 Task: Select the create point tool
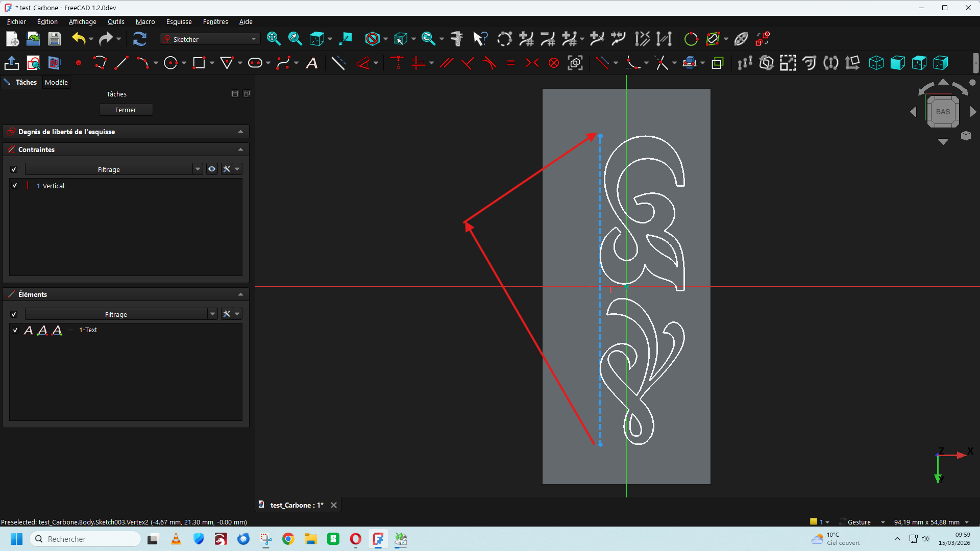(79, 63)
